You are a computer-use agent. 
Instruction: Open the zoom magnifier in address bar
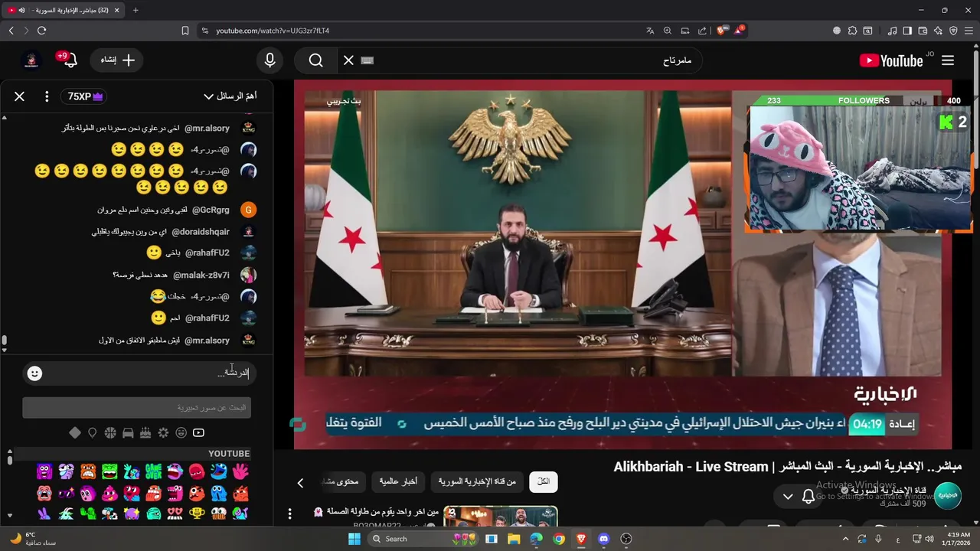668,31
